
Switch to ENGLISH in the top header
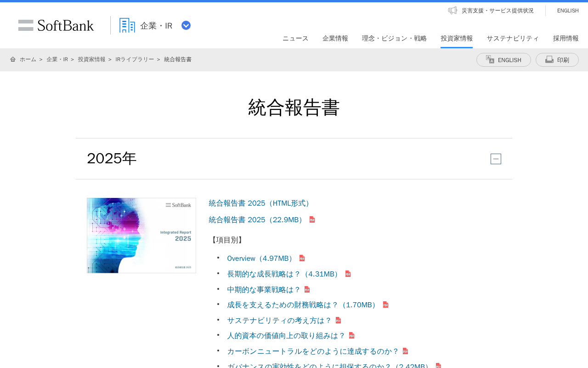coord(568,11)
